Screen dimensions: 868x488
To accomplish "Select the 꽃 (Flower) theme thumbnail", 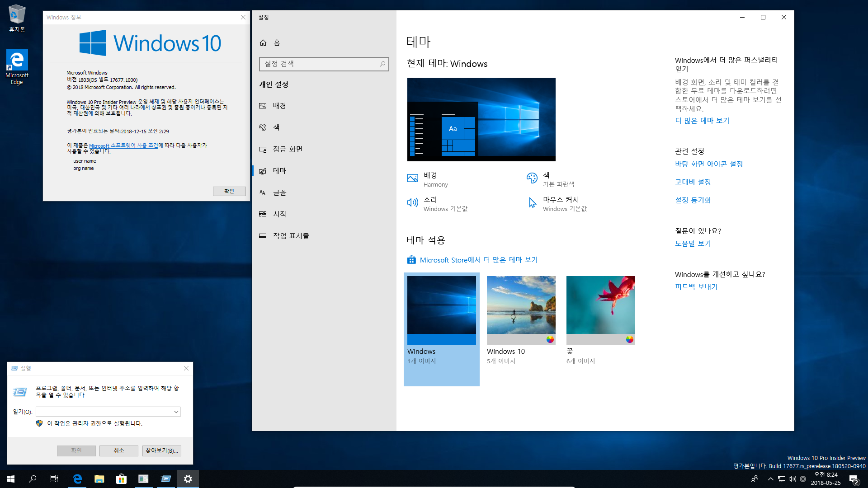I will pos(601,310).
